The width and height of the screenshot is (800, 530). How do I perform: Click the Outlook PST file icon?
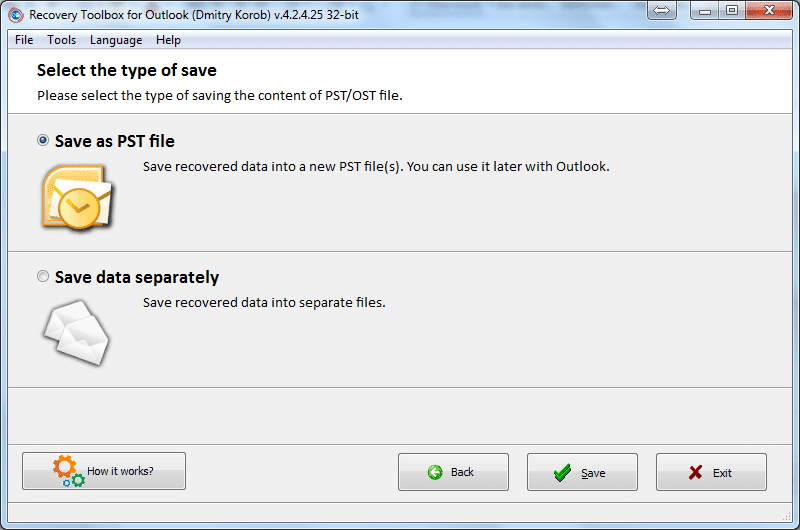[x=78, y=195]
